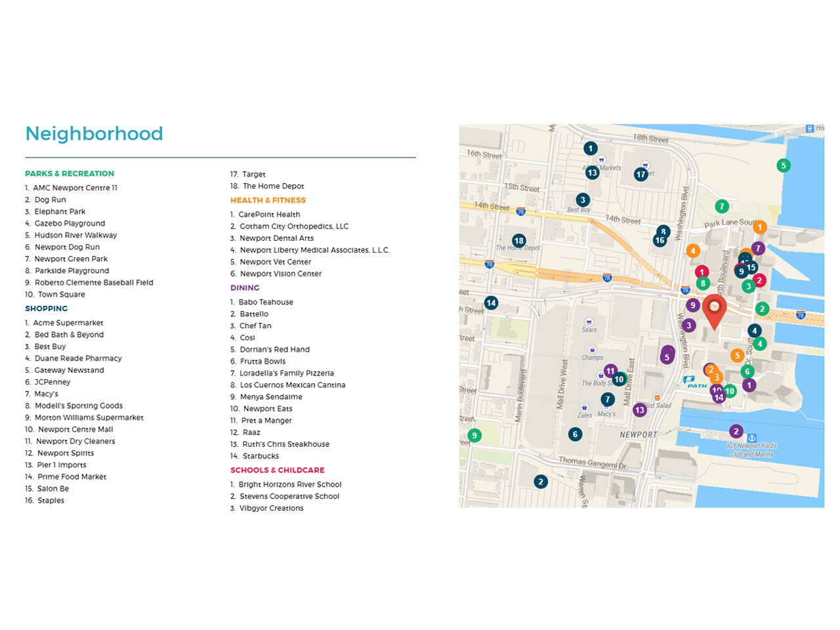Click the Zales store icon
This screenshot has height=630, width=840.
[x=585, y=408]
